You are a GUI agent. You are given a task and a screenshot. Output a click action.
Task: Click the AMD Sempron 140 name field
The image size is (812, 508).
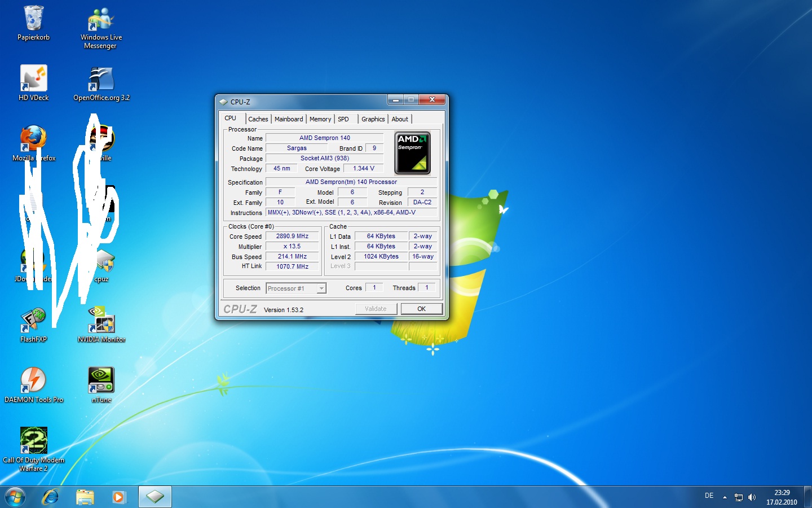pos(325,138)
